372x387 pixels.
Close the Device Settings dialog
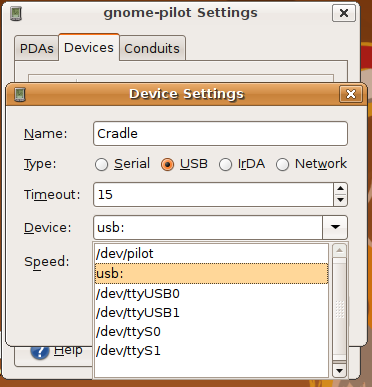[351, 94]
